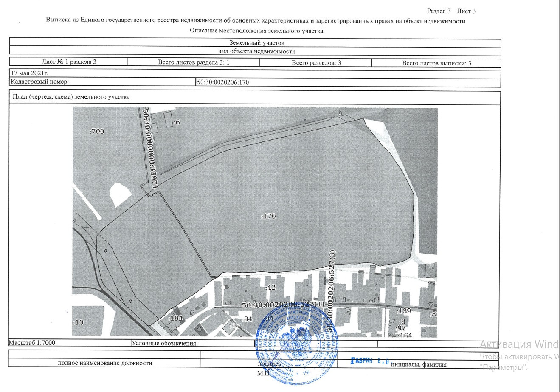Click the cell "Всего разделов: 3"
The width and height of the screenshot is (560, 392).
(x=316, y=63)
